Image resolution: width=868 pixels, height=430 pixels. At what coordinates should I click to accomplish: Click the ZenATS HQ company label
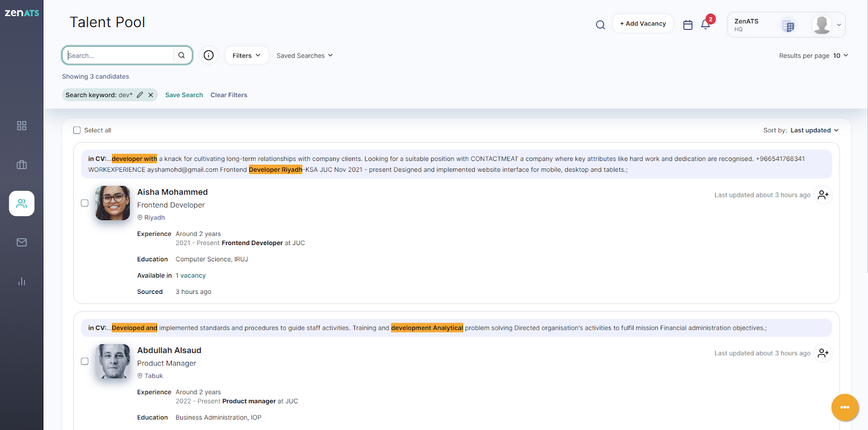coord(746,25)
